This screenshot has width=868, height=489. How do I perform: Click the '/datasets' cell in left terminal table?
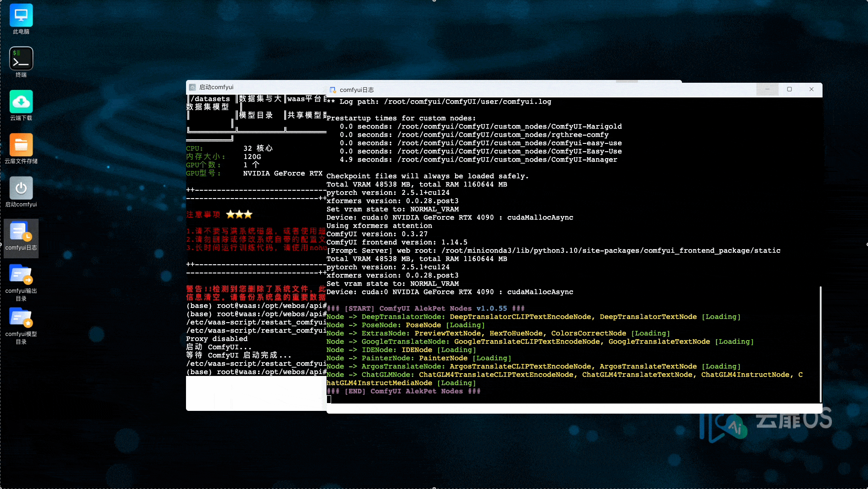pos(210,99)
